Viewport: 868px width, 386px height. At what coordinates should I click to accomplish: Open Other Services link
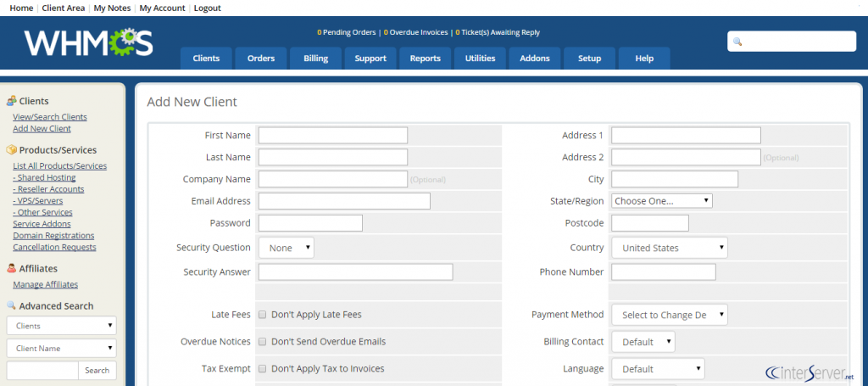42,212
